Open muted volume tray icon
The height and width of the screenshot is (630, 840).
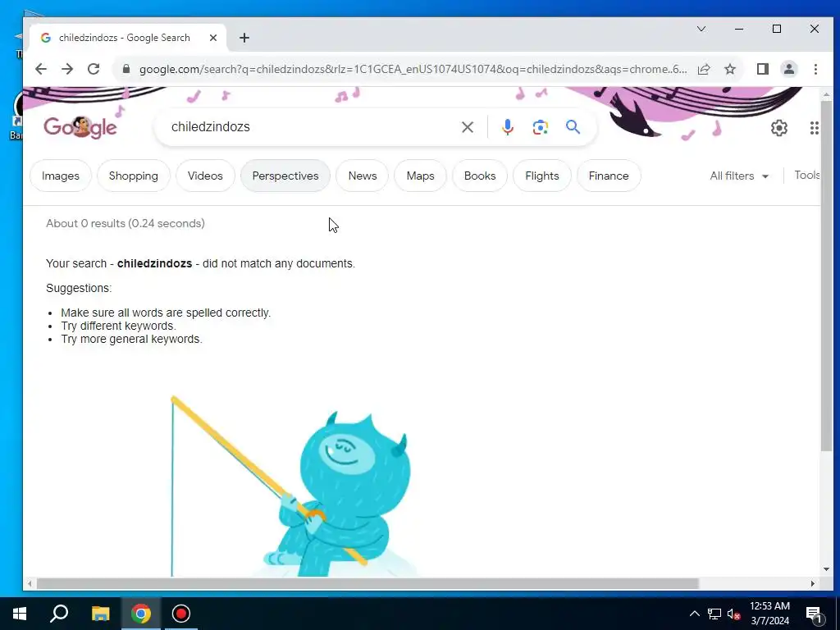coord(734,614)
